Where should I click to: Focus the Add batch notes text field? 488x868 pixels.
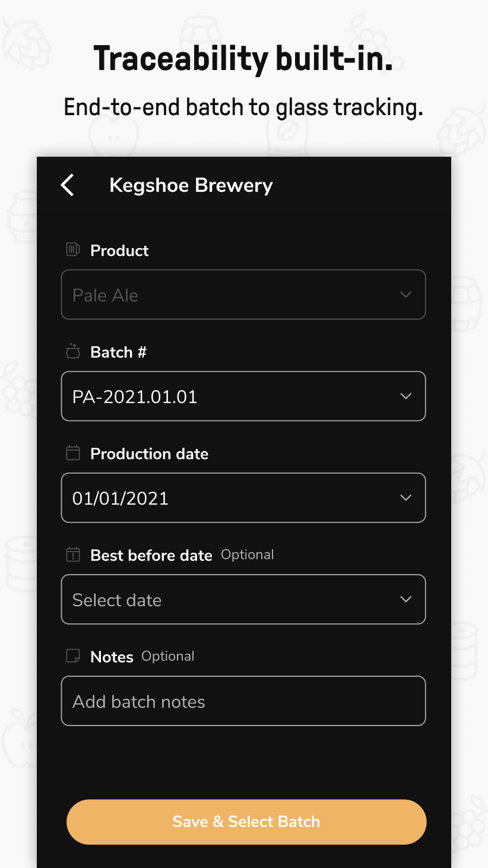point(243,701)
